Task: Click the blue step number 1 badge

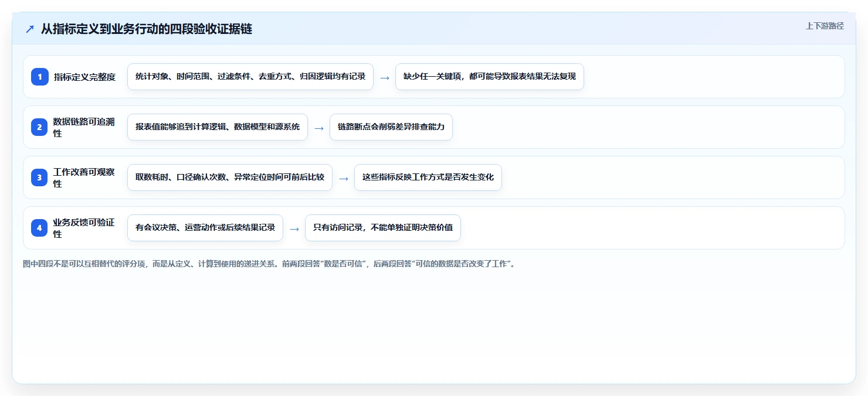Action: coord(40,77)
